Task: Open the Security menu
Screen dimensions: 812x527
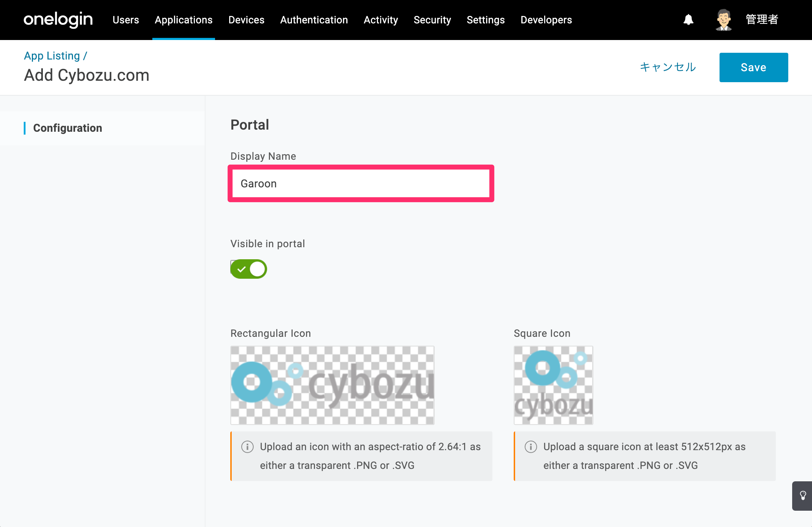Action: [x=432, y=20]
